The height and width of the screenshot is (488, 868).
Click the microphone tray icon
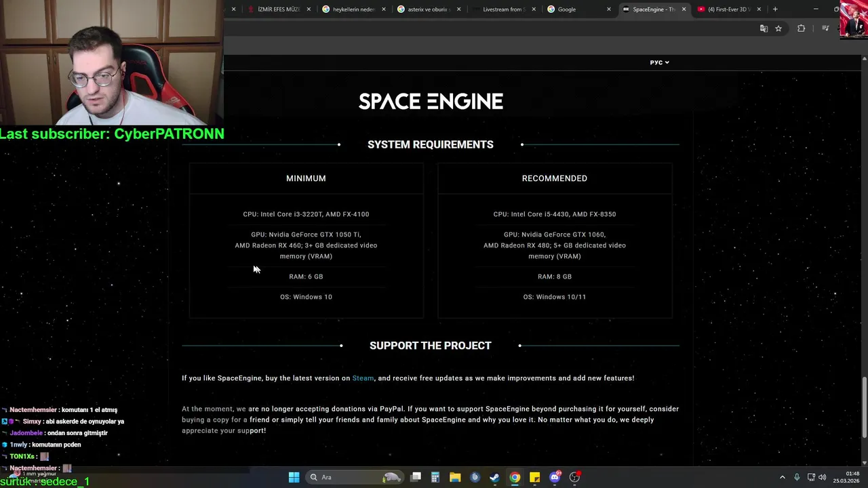(797, 477)
